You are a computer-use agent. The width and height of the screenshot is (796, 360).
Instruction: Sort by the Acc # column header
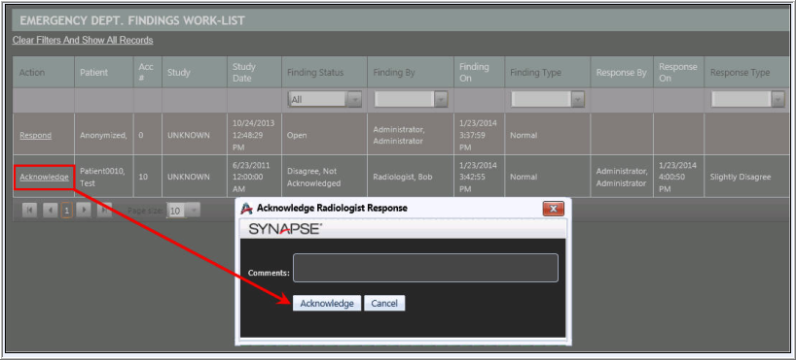coord(148,72)
